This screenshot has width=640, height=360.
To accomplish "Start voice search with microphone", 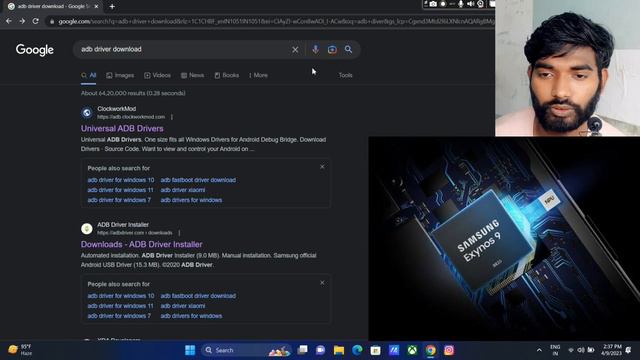I will point(316,49).
